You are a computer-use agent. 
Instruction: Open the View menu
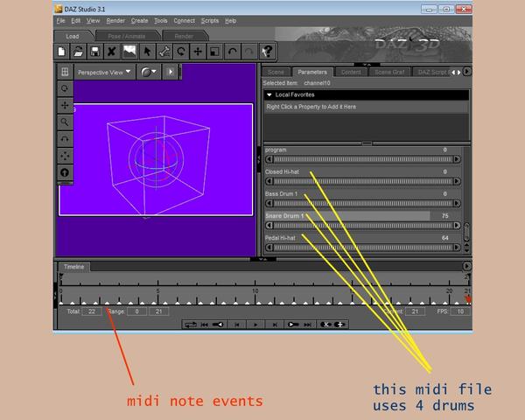[93, 21]
